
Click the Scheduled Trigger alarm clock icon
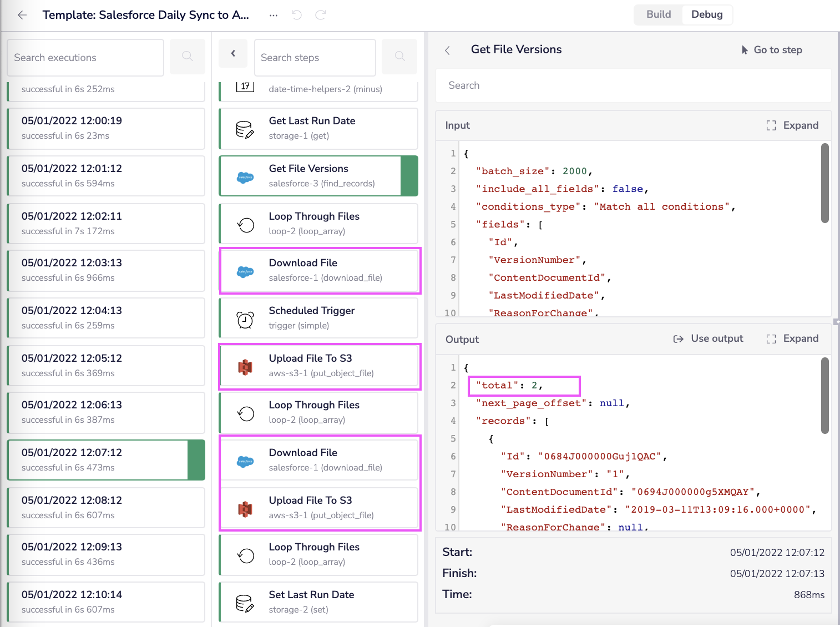pos(245,319)
